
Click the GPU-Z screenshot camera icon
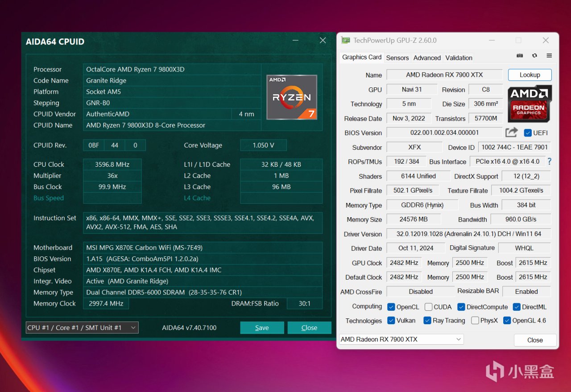coord(520,56)
